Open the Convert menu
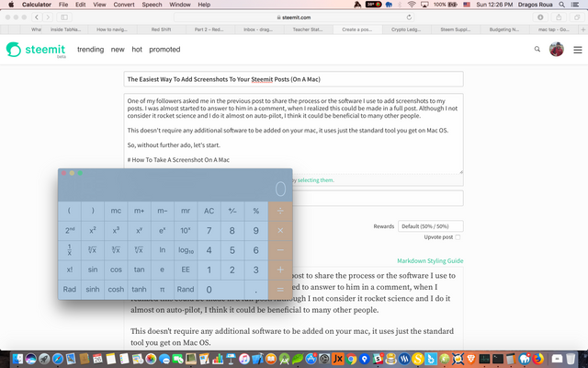588x368 pixels. (x=124, y=5)
